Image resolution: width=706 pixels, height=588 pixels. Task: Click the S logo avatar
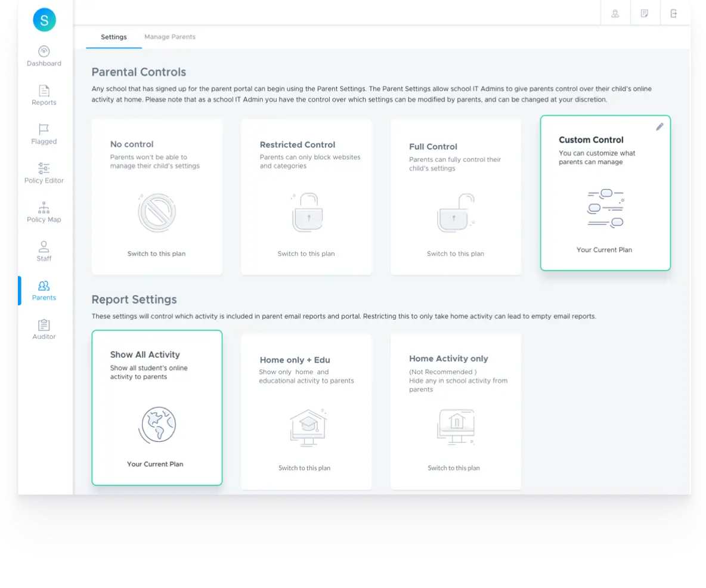click(x=44, y=20)
